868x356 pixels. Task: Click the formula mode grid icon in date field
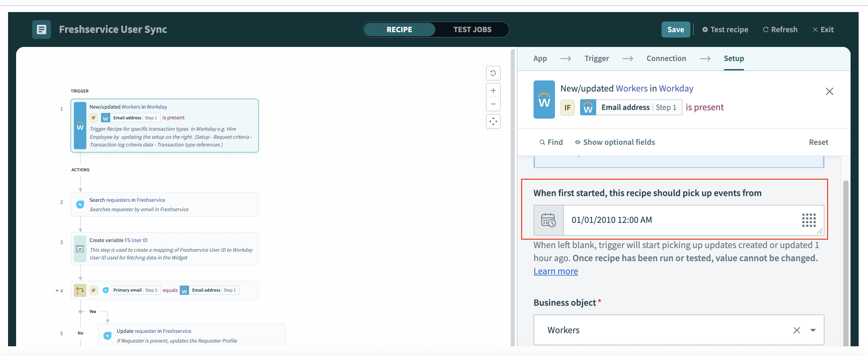coord(809,220)
